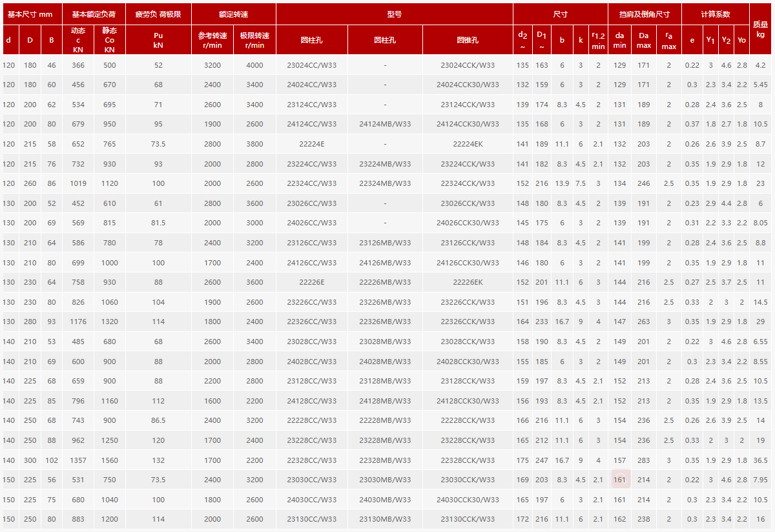This screenshot has width=775, height=532.
Task: Open model 24124MB/W33 in the table
Action: pyautogui.click(x=385, y=124)
